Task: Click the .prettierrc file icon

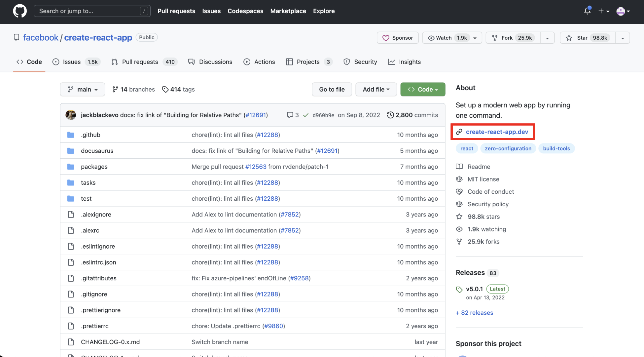Action: click(x=71, y=326)
